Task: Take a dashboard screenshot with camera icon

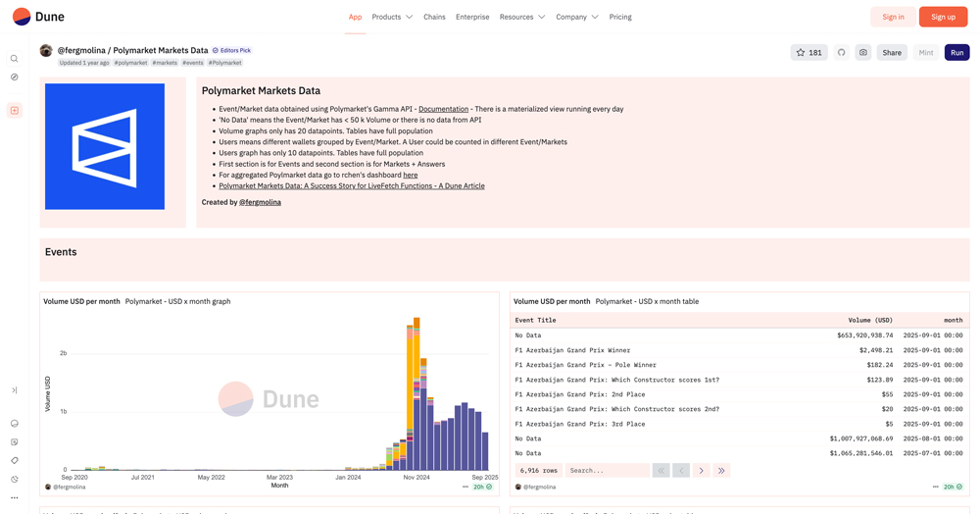Action: pos(862,52)
